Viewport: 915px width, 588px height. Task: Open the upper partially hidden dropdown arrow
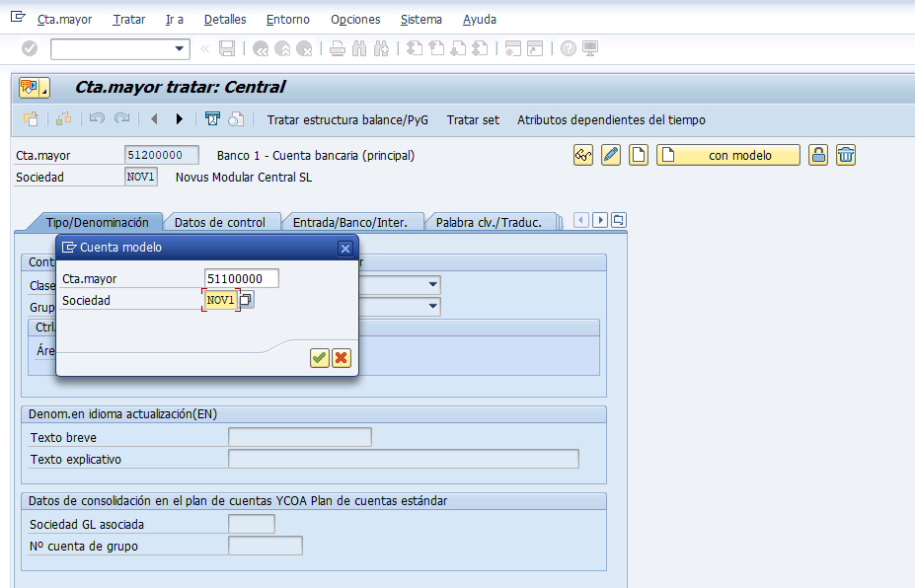pos(433,285)
